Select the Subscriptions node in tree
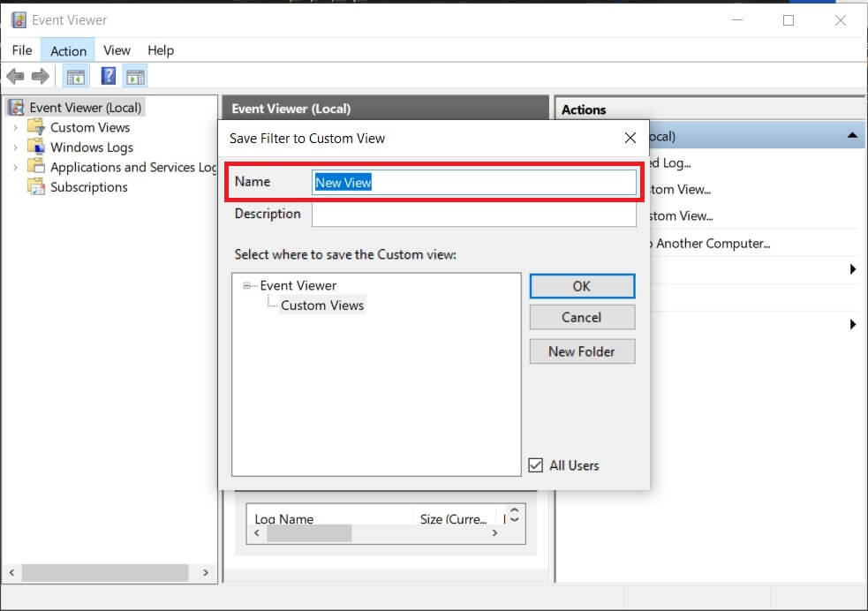 point(88,187)
